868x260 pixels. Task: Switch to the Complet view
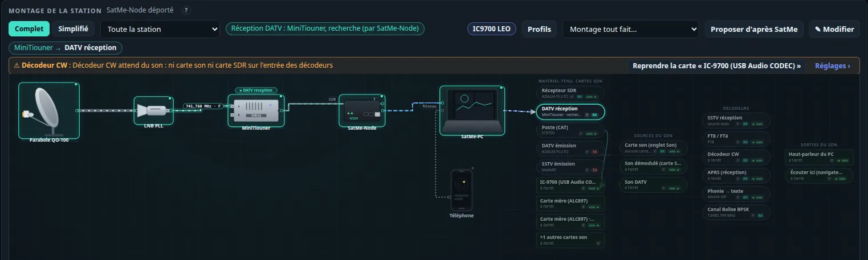point(29,29)
